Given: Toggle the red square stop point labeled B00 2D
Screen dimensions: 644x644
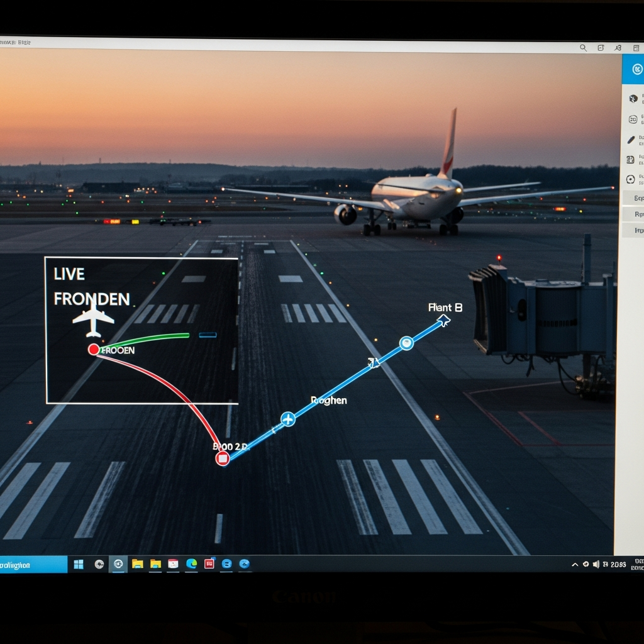Looking at the screenshot, I should 223,458.
